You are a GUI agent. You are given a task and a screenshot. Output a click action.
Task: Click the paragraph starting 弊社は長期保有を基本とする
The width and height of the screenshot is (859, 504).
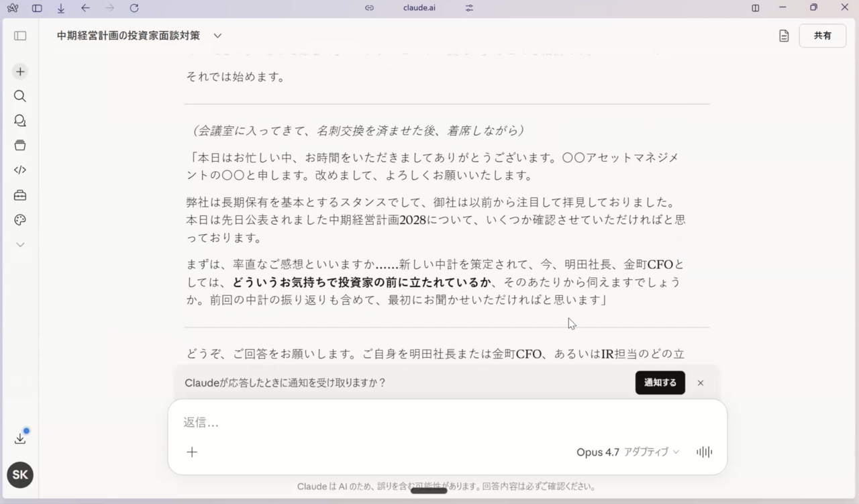click(x=436, y=219)
